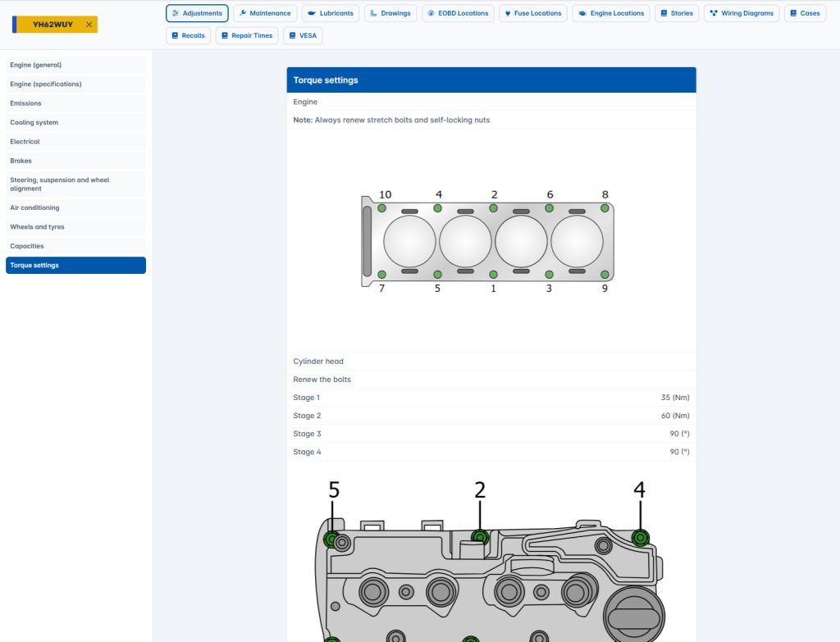Switch to the Recalls tab

coord(188,36)
